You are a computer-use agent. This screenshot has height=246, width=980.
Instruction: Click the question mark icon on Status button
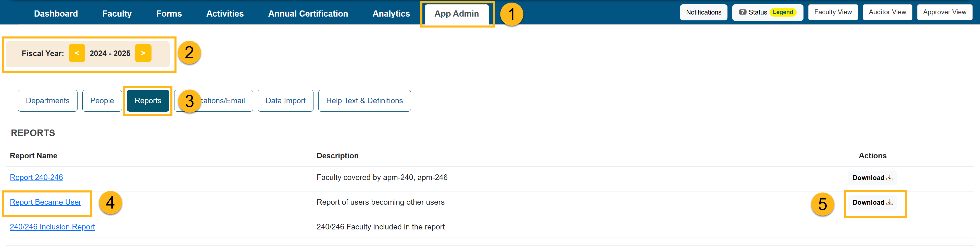(x=742, y=12)
